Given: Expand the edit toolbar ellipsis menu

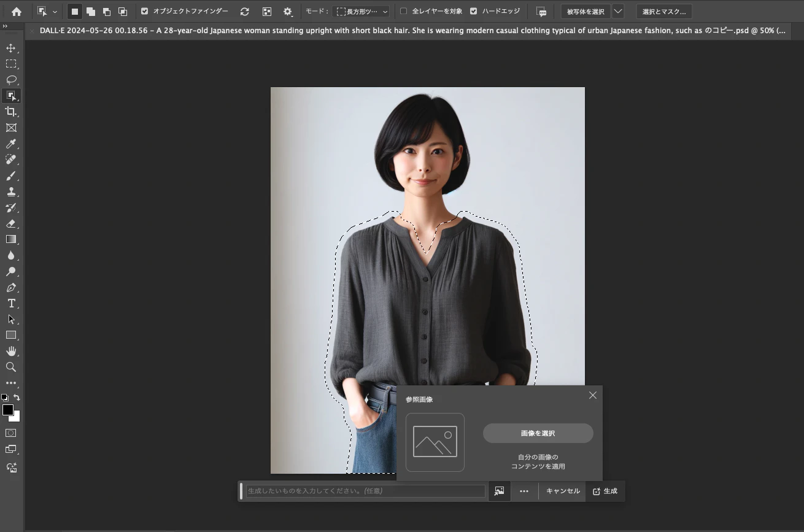Looking at the screenshot, I should [11, 383].
